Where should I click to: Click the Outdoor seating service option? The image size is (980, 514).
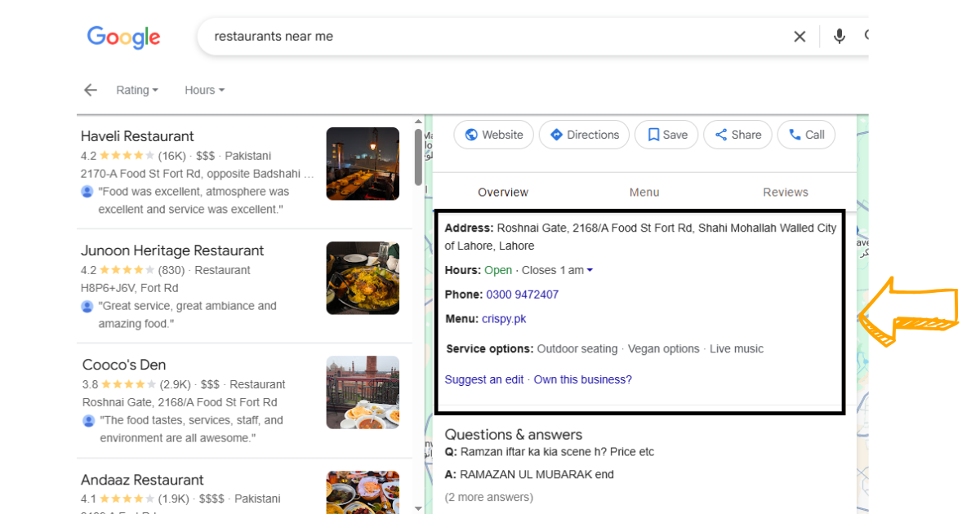[x=577, y=348]
